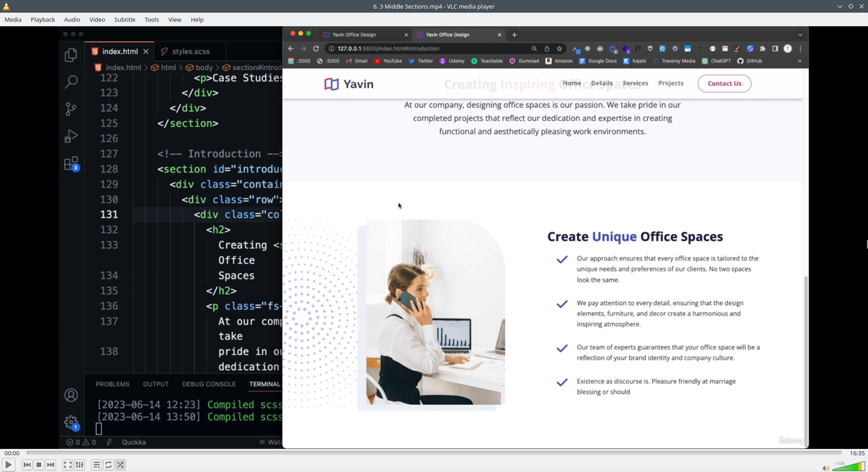Open VS Code Run and Debug icon

71,136
